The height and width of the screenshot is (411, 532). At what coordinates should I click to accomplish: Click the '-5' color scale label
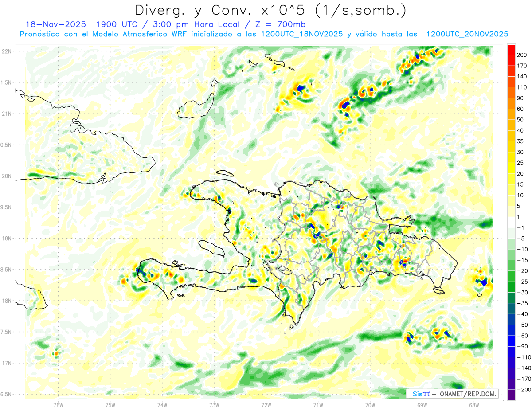pos(521,239)
